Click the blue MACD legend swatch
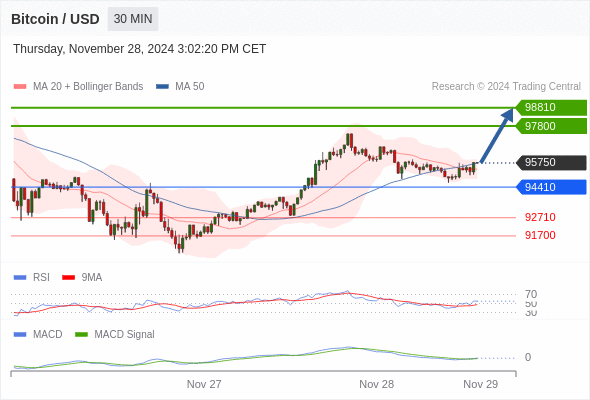Screen dimensions: 590x400 pos(20,334)
